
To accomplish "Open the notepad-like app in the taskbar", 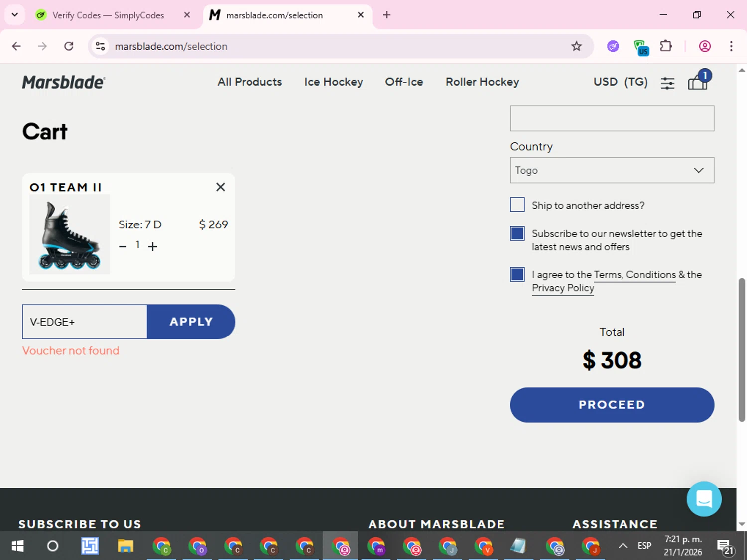I will tap(518, 546).
